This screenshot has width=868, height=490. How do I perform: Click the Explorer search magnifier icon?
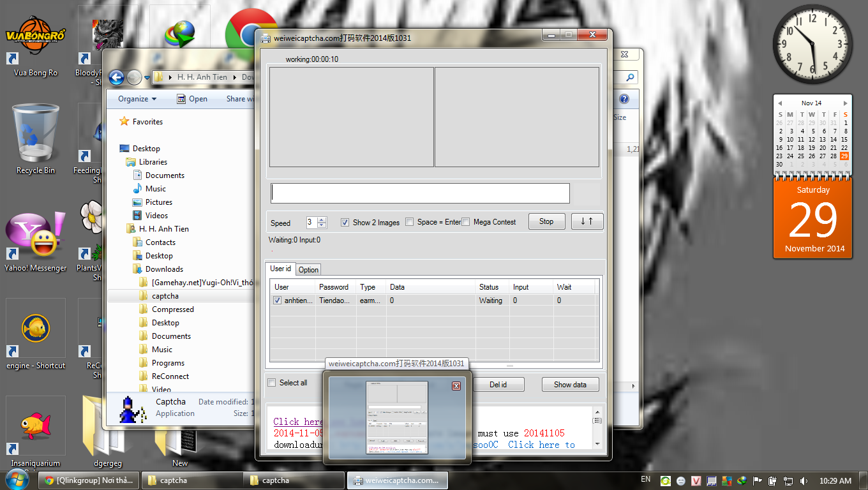coord(631,77)
